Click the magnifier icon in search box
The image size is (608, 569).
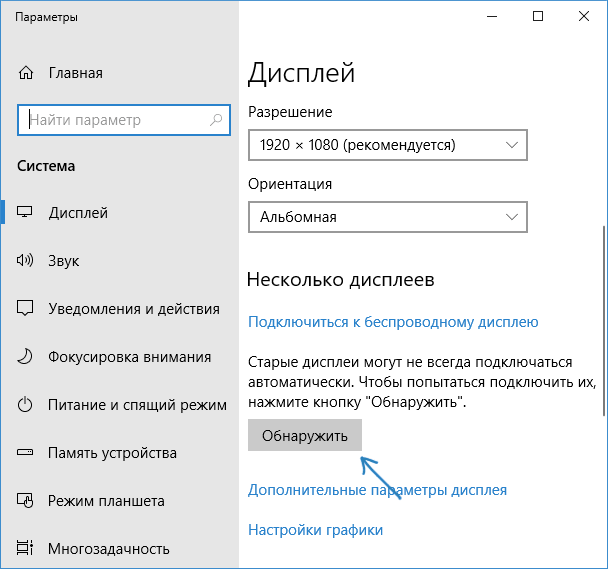tap(216, 120)
